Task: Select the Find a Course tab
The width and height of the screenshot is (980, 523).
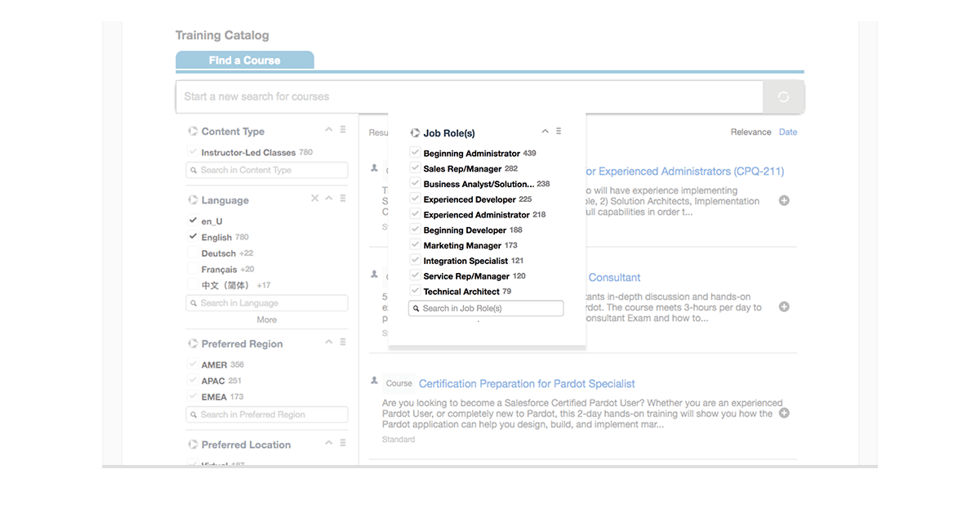Action: [244, 60]
